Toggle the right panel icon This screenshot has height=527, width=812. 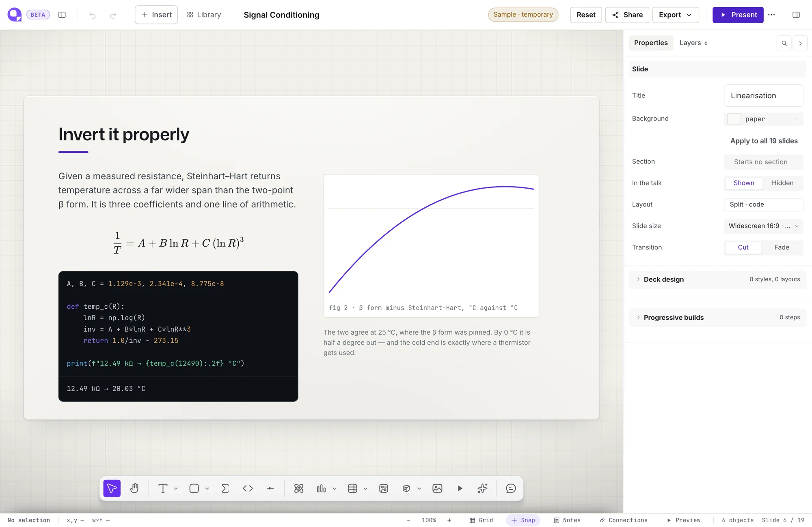click(x=796, y=15)
